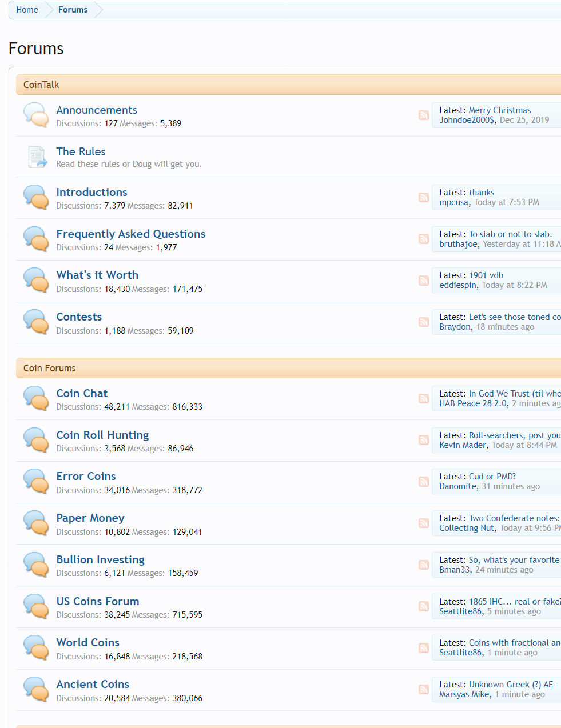Open thread 1865 IHC... real or fake

click(515, 602)
